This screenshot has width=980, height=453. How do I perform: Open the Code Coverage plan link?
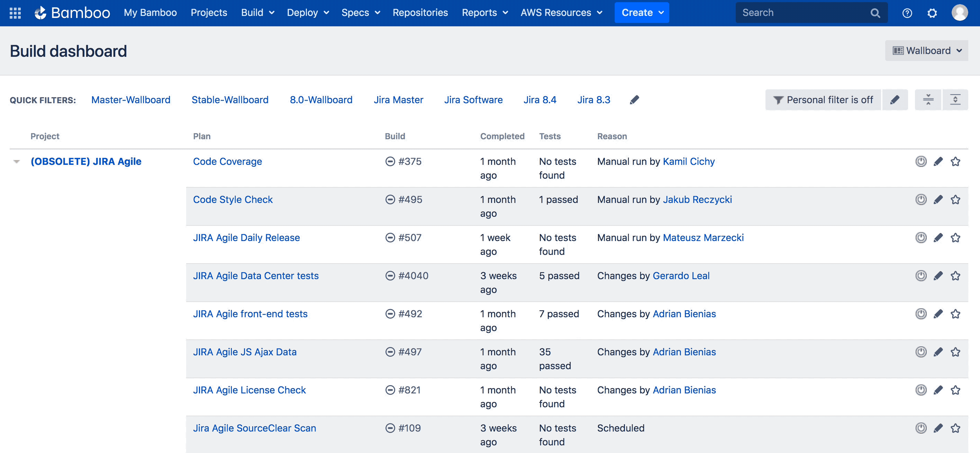click(227, 161)
